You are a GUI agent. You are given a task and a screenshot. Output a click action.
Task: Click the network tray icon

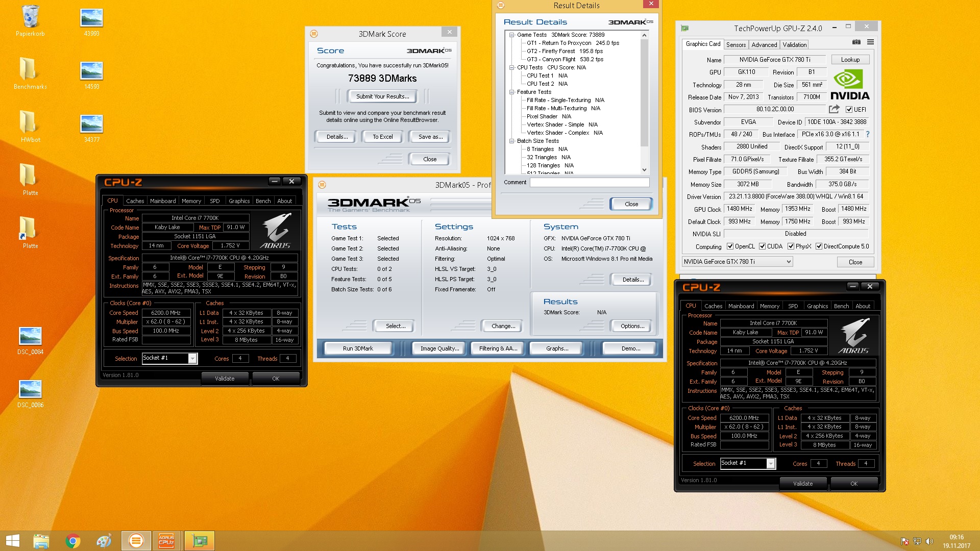[x=917, y=541]
